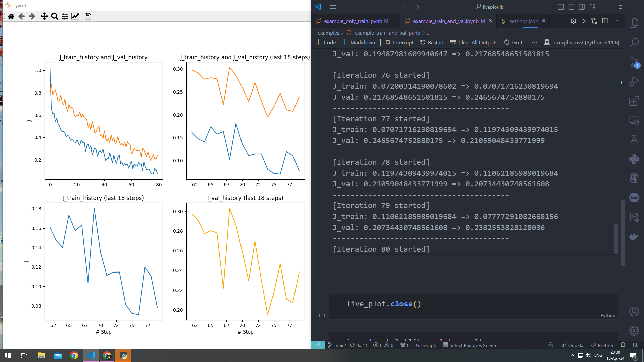The width and height of the screenshot is (644, 362).
Task: Save the matplotlib figure with the disk icon
Action: pos(88,16)
